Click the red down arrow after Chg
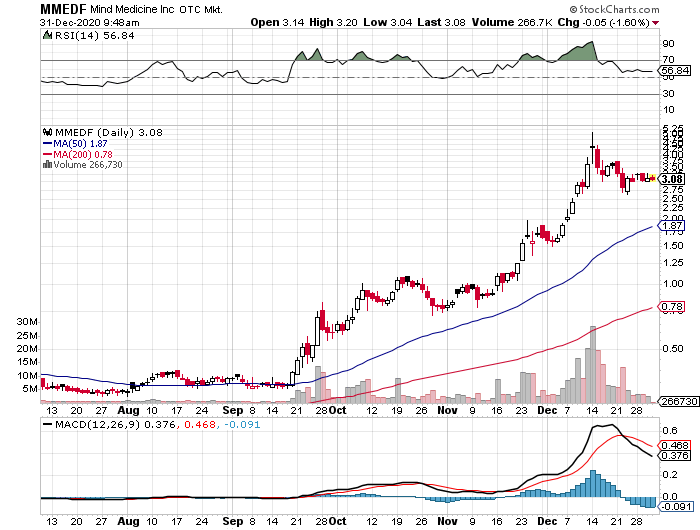Image resolution: width=700 pixels, height=530 pixels. (655, 22)
